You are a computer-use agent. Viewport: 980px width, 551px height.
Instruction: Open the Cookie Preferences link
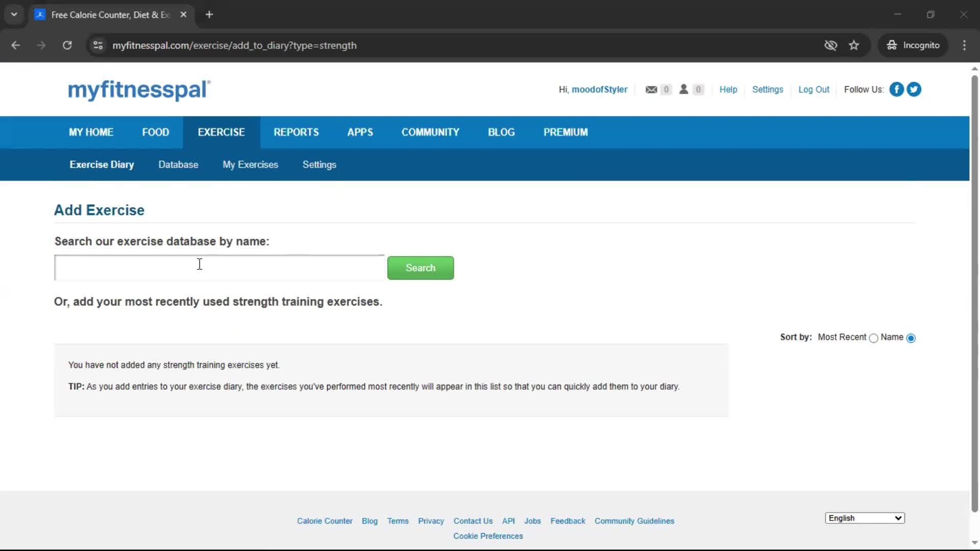pyautogui.click(x=488, y=536)
